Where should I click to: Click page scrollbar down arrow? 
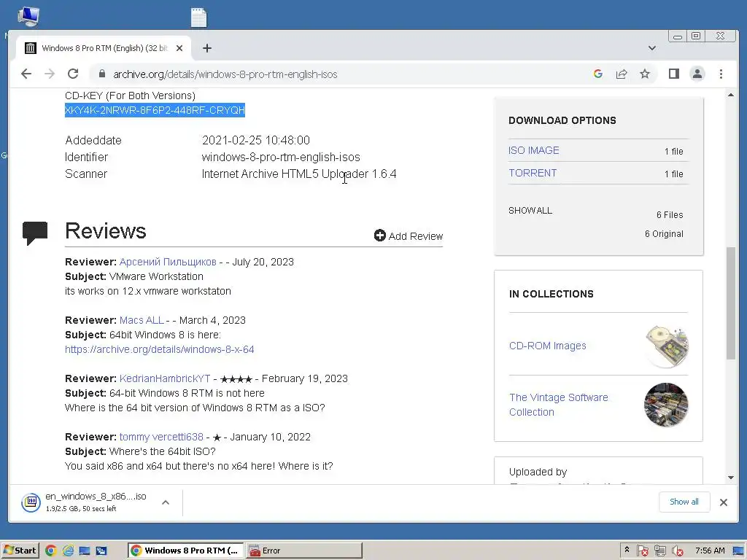[731, 478]
